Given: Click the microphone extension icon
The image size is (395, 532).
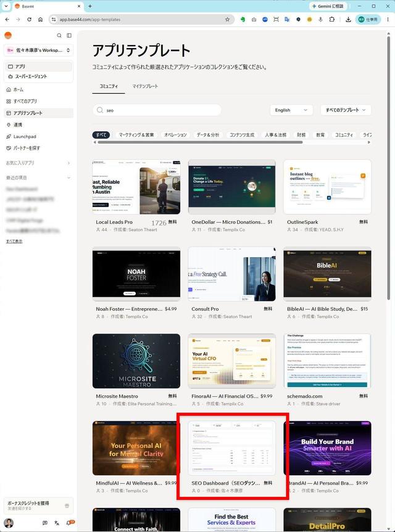Looking at the screenshot, I should 320,20.
